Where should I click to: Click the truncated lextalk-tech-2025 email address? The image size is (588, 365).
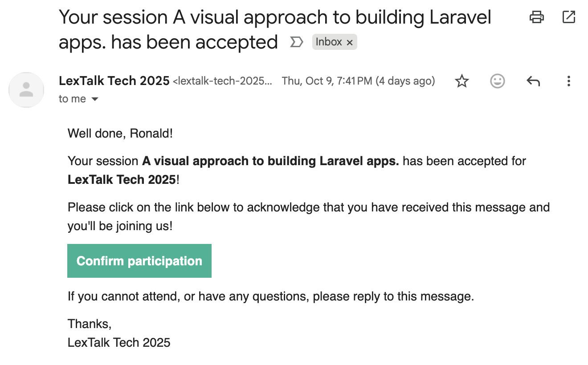pyautogui.click(x=222, y=81)
